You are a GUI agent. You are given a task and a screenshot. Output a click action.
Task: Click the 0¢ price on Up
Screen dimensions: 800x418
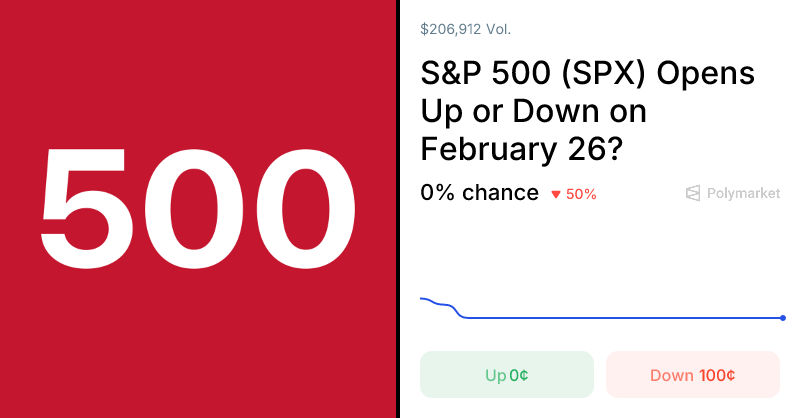519,376
